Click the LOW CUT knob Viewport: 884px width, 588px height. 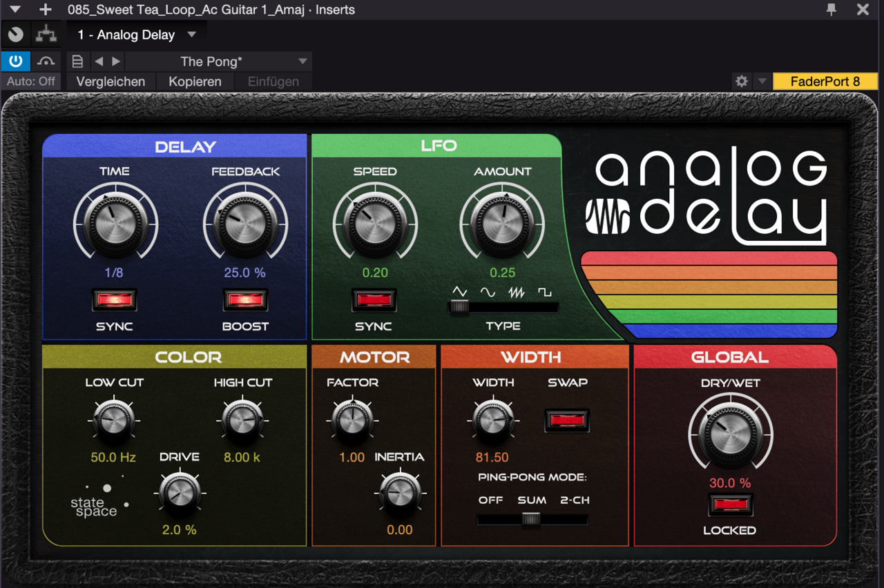click(113, 420)
